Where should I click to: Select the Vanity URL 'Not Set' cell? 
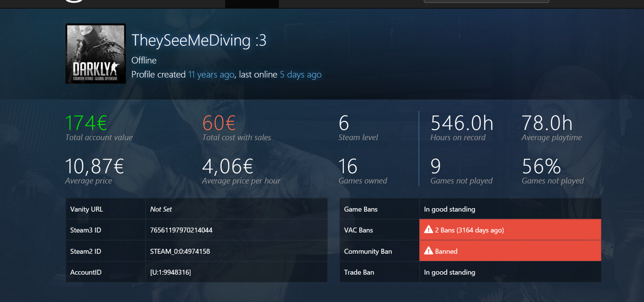(236, 209)
